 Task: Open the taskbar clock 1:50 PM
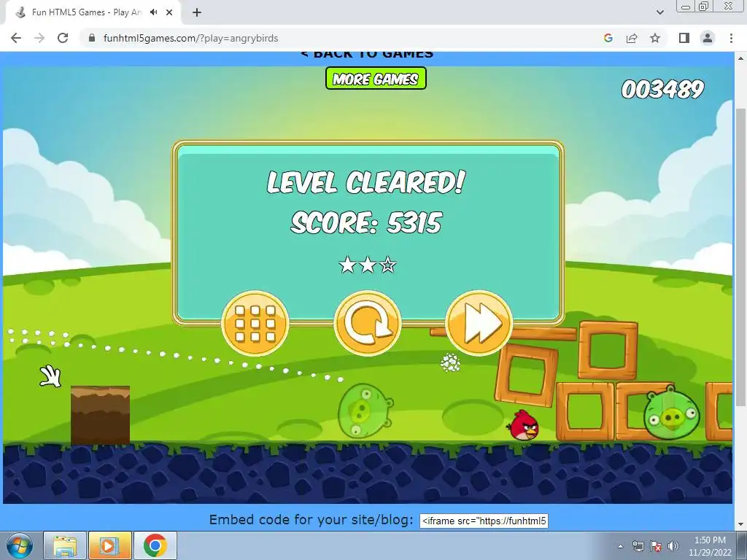tap(710, 546)
